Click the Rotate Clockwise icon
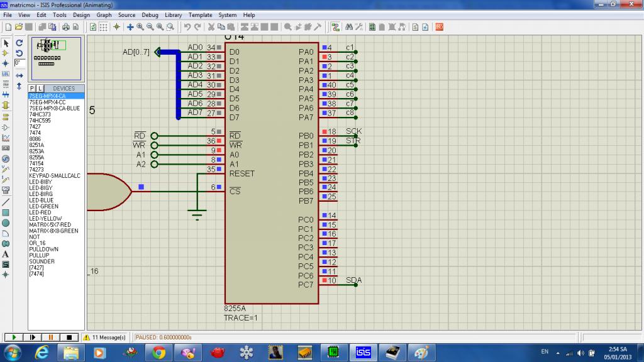Screen dimensions: 644x362 click(x=19, y=43)
